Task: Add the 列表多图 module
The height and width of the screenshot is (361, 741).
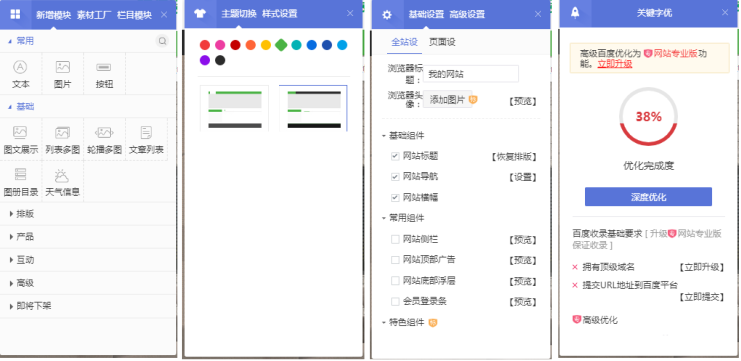Action: click(63, 140)
